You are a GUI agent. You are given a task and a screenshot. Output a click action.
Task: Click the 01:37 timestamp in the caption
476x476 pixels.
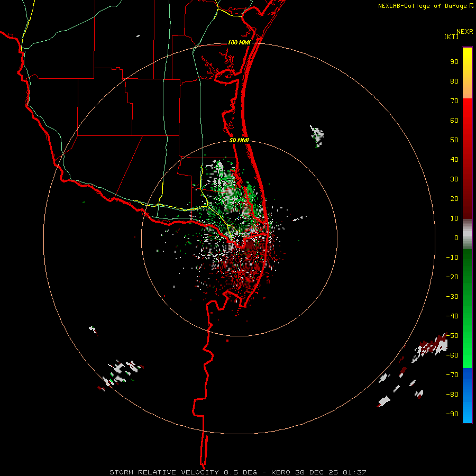click(x=354, y=472)
